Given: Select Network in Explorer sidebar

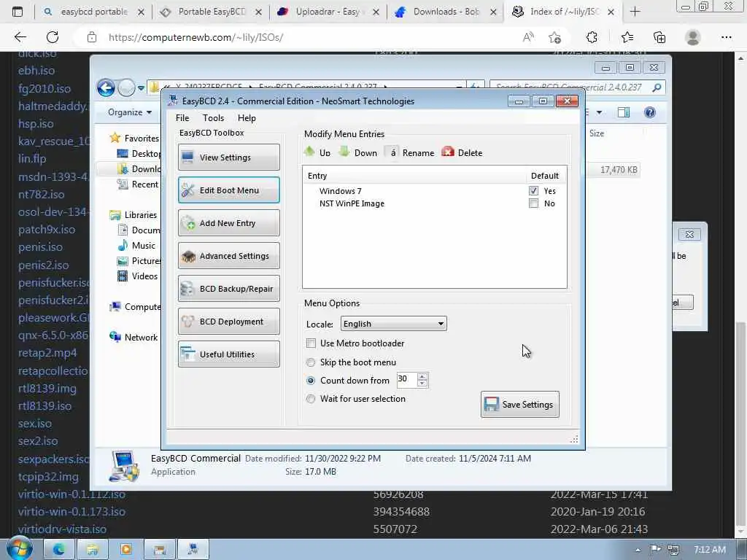Looking at the screenshot, I should click(x=141, y=337).
